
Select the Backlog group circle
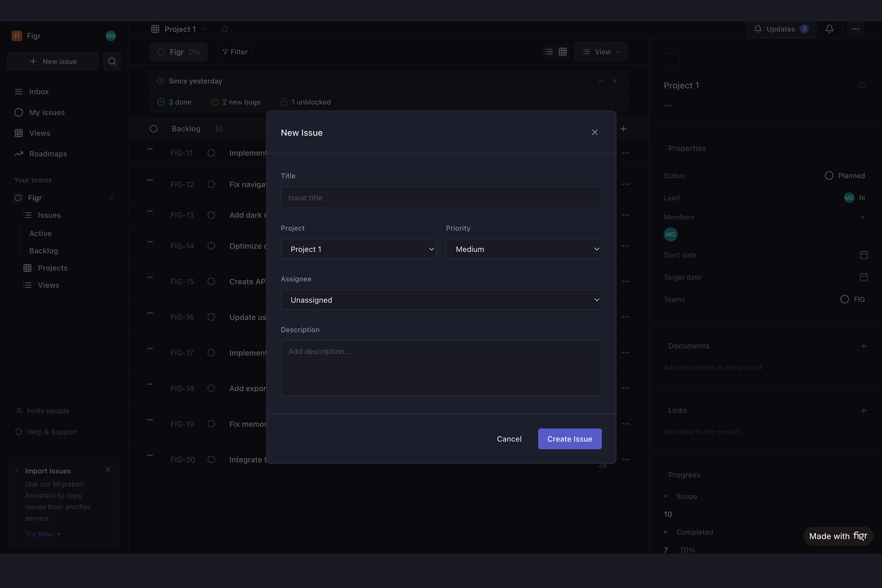(x=154, y=129)
